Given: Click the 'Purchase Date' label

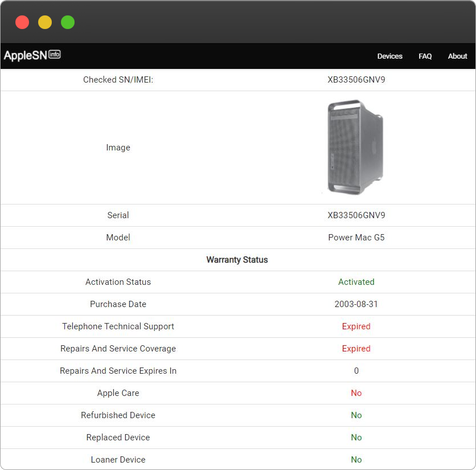Looking at the screenshot, I should (x=118, y=304).
